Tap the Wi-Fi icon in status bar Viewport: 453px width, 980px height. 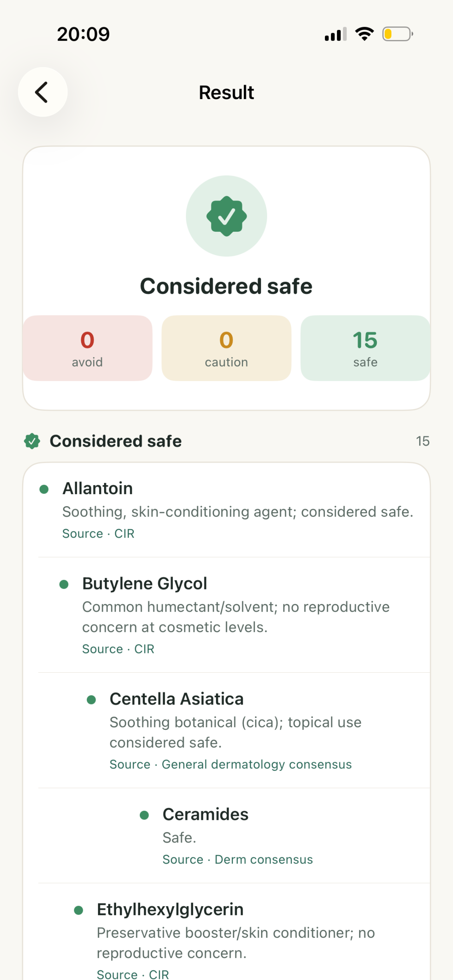pos(364,34)
